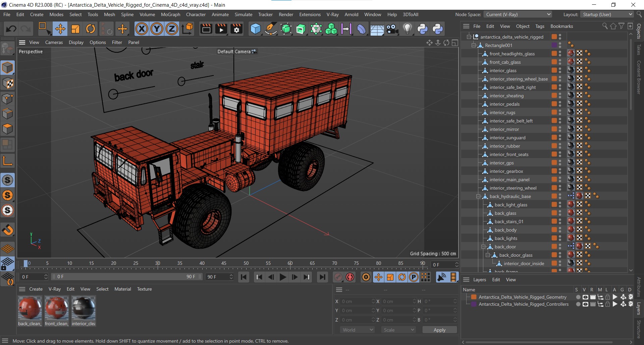This screenshot has width=644, height=345.
Task: Toggle Y axis lock
Action: coord(157,29)
